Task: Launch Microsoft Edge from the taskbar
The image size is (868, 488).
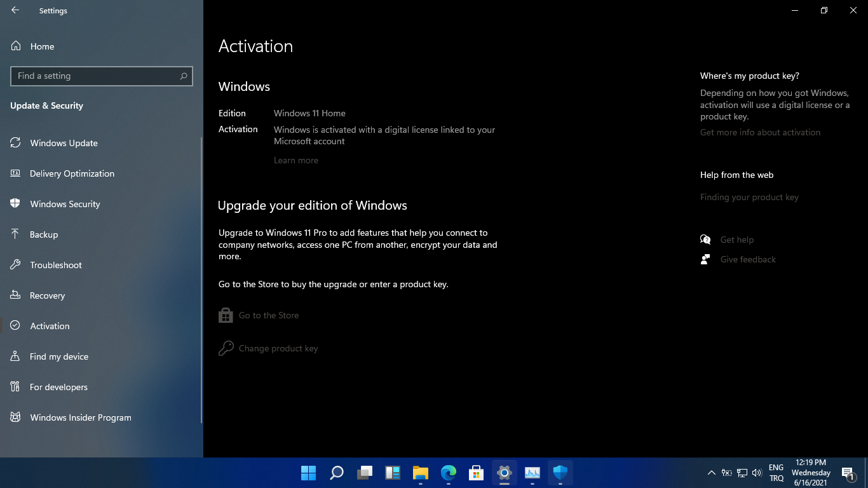Action: [x=449, y=473]
